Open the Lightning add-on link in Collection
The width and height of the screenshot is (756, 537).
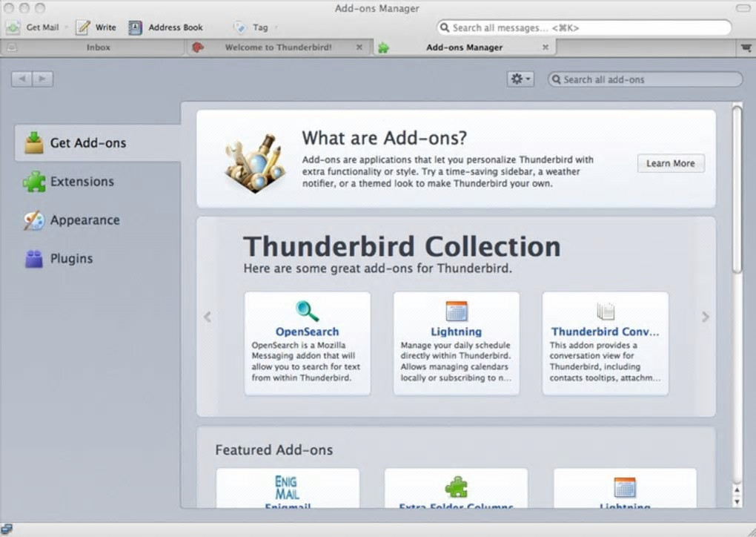tap(456, 332)
